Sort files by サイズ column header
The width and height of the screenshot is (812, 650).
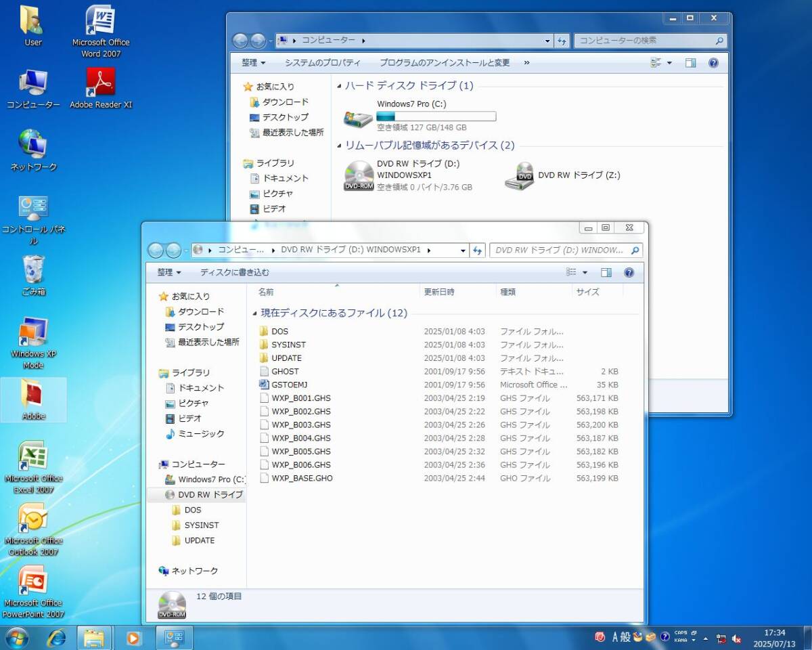[597, 292]
